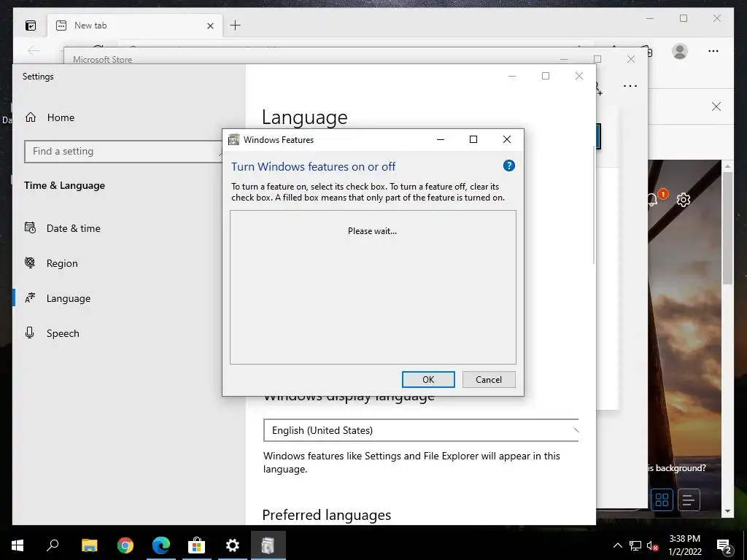Viewport: 747px width, 560px height.
Task: Add a new tab in Edge
Action: pyautogui.click(x=236, y=26)
